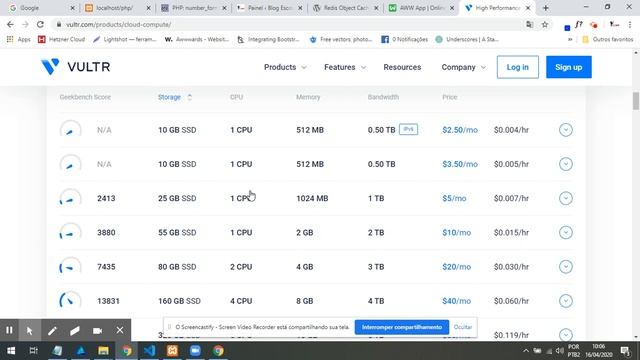Open the Resources menu item
640x360 pixels.
[x=402, y=67]
